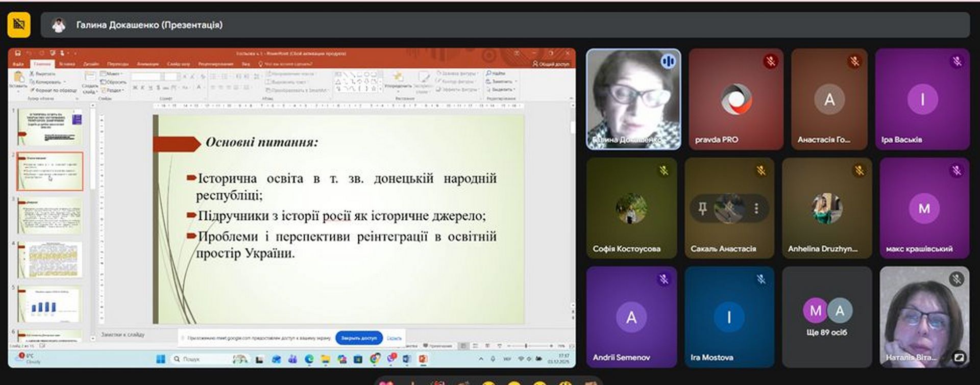Viewport: 980px width, 385px height.
Task: Click the 'Скрыть' link in sharing bar
Action: click(x=394, y=338)
